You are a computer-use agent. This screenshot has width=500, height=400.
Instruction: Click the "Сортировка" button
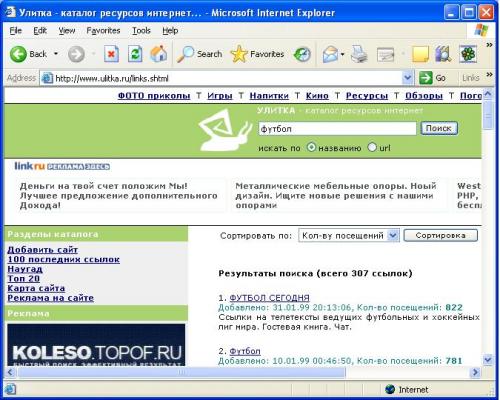point(440,235)
